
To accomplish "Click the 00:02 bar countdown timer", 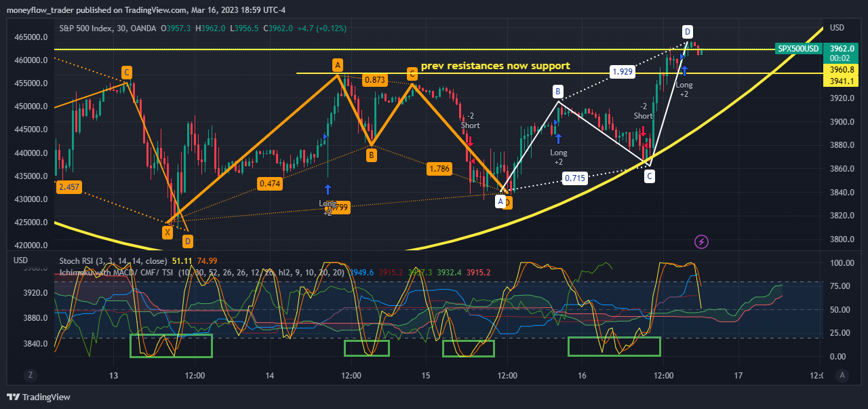I will [x=841, y=58].
